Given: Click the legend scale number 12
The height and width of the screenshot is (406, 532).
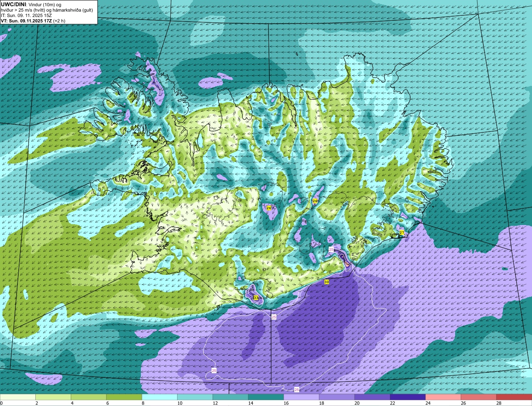Looking at the screenshot, I should pyautogui.click(x=214, y=403).
